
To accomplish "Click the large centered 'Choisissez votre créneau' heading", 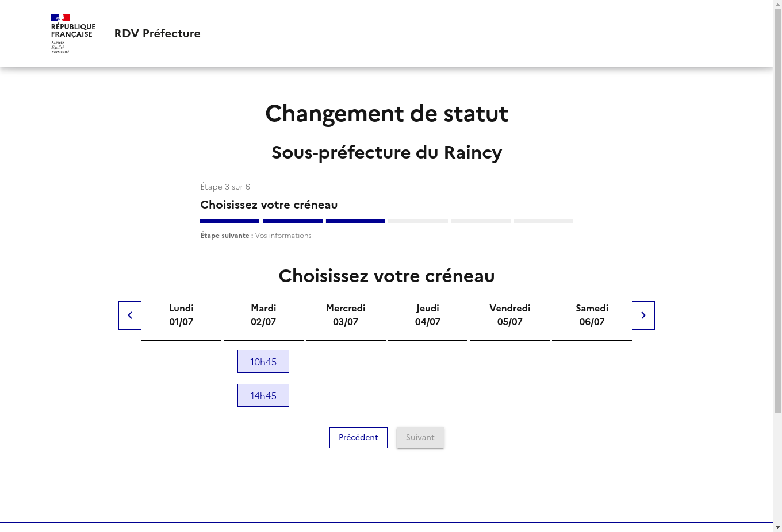I will [386, 276].
